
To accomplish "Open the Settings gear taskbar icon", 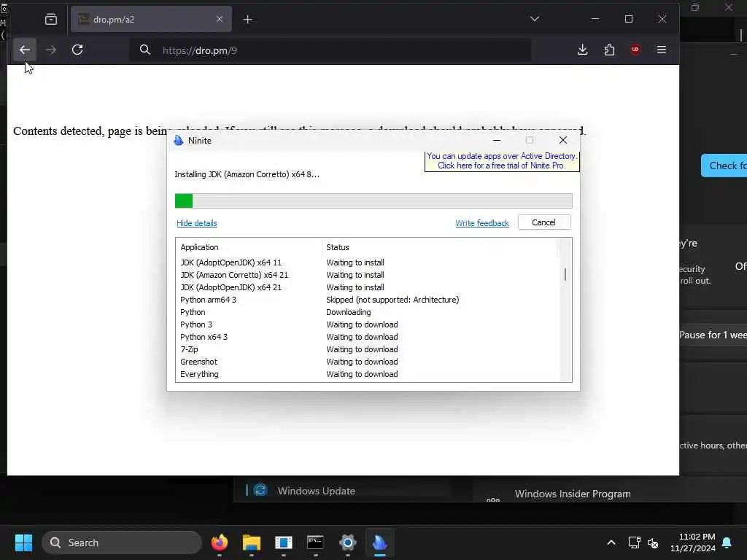I will point(348,542).
